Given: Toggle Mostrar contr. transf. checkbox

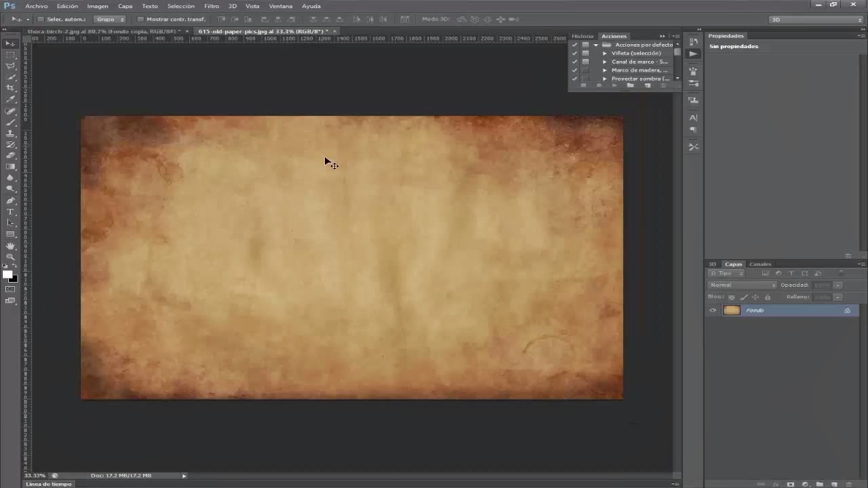Looking at the screenshot, I should tap(140, 19).
